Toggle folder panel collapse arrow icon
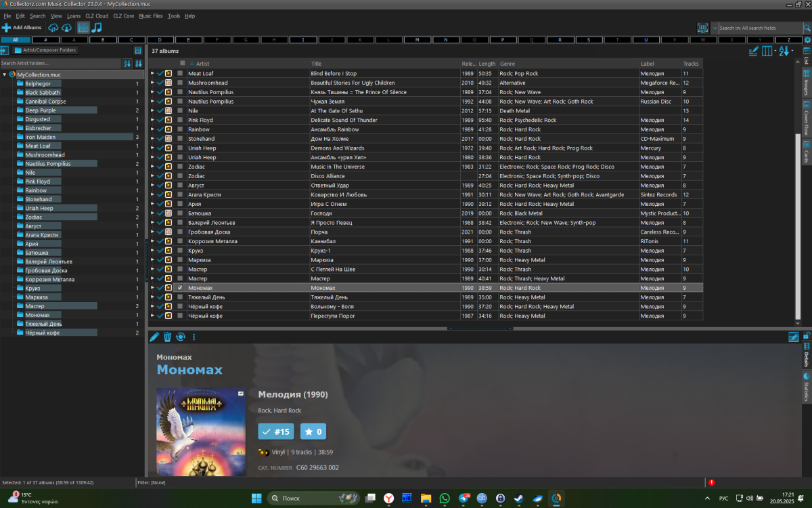 point(4,50)
